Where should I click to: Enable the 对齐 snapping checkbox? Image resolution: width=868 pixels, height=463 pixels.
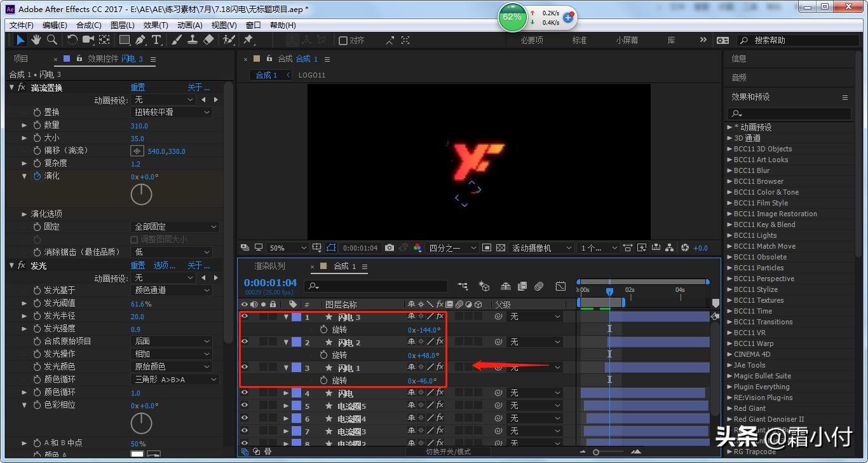(343, 41)
